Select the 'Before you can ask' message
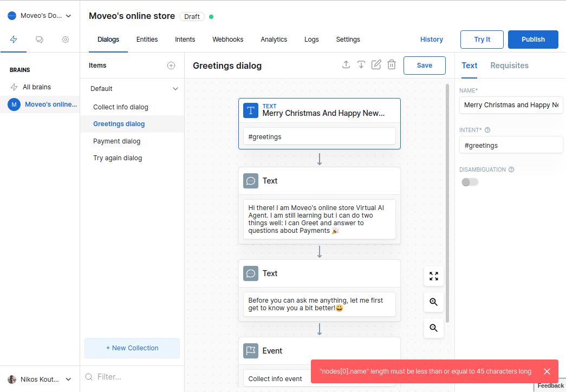This screenshot has height=392, width=566. pos(320,304)
